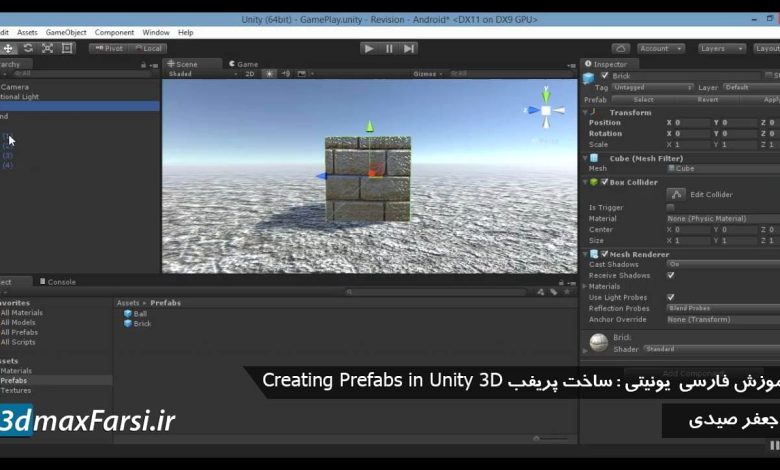Enable the Is Trigger checkbox
The height and width of the screenshot is (470, 780).
[671, 207]
